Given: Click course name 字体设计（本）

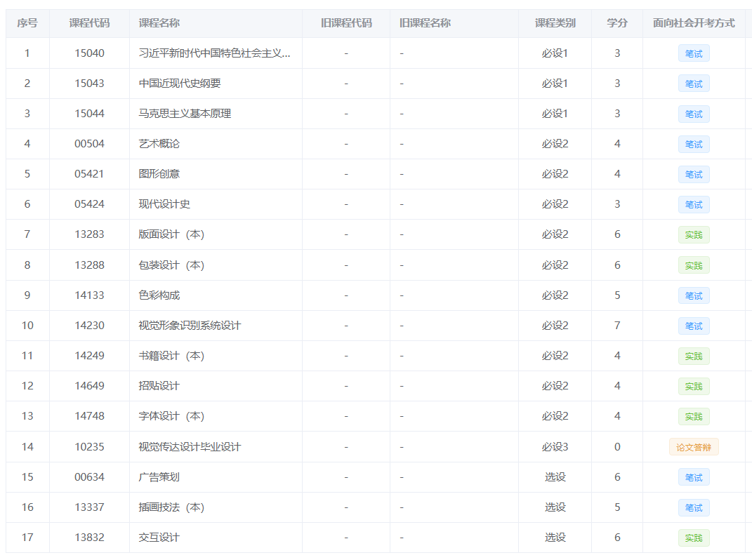Looking at the screenshot, I should (172, 416).
